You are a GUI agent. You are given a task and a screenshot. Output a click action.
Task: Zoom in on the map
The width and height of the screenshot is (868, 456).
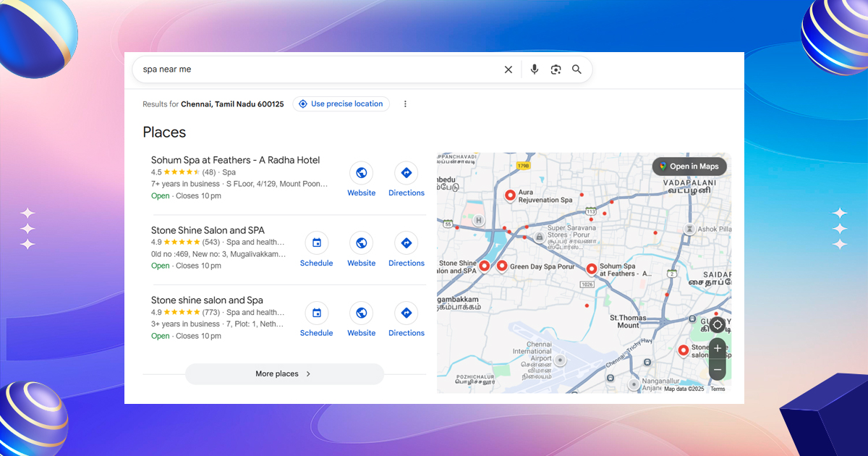click(x=718, y=348)
